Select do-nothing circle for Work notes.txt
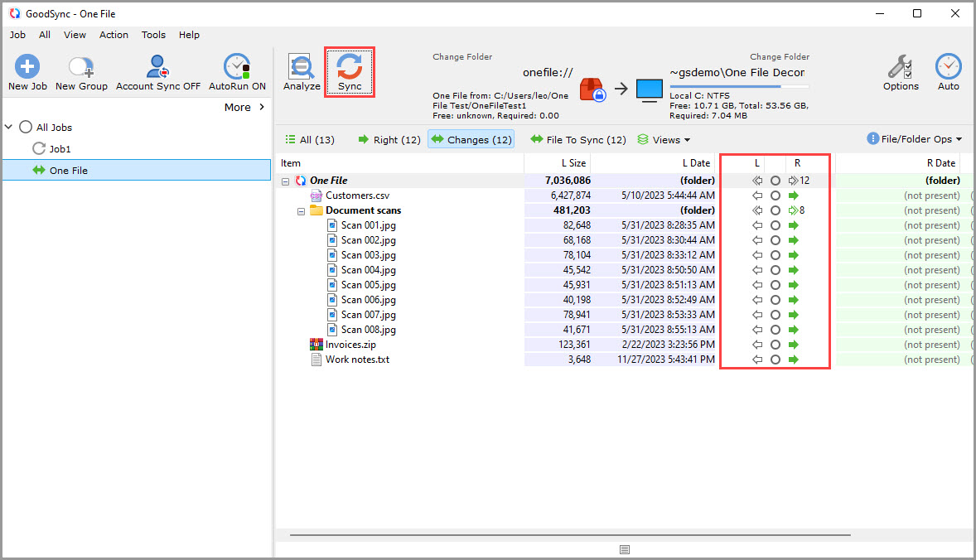The height and width of the screenshot is (560, 976). pos(775,360)
